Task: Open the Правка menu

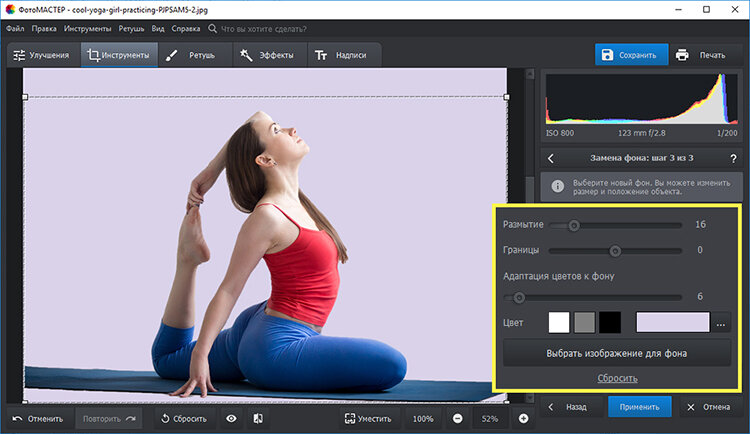Action: click(x=44, y=29)
